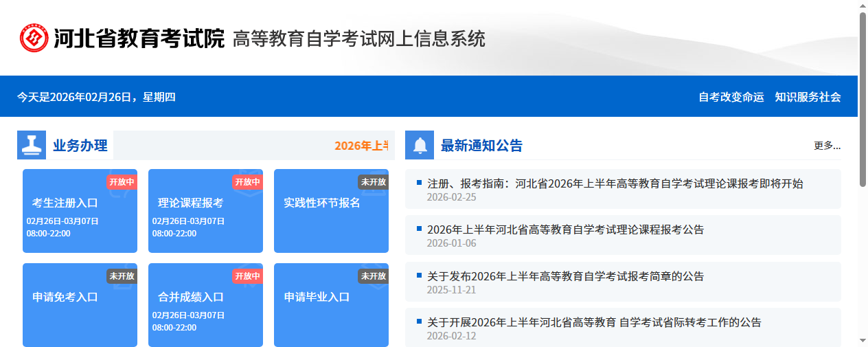The image size is (868, 347).
Task: Open 理论课程报考公告 dated 2026-01-06
Action: [x=565, y=230]
